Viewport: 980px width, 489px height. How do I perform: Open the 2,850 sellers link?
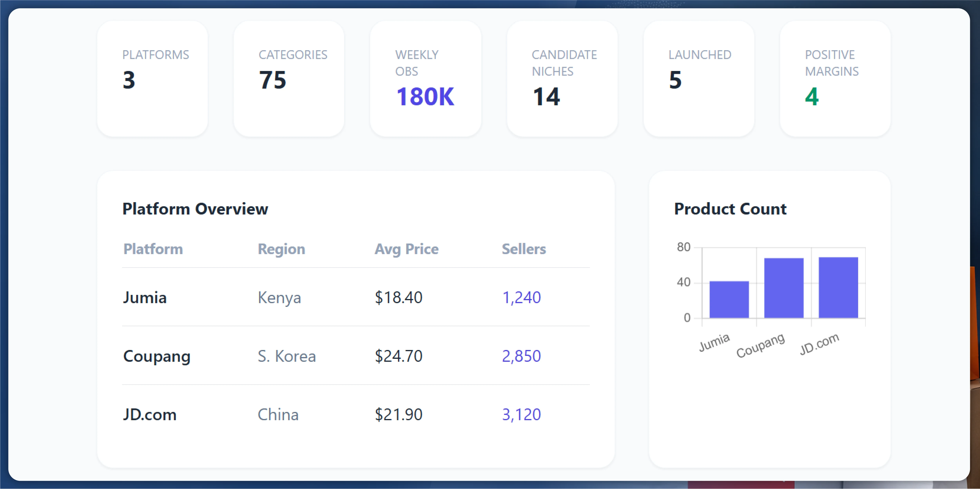click(522, 356)
